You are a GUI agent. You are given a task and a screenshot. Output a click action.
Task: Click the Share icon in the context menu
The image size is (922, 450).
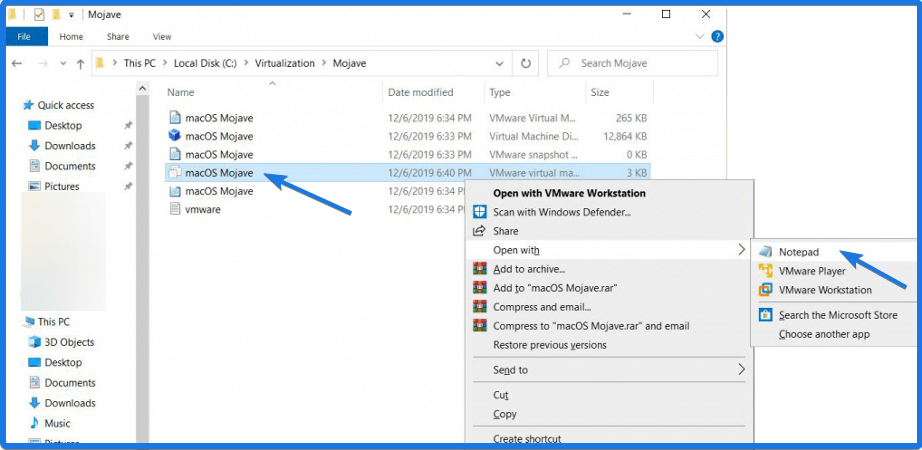click(480, 231)
